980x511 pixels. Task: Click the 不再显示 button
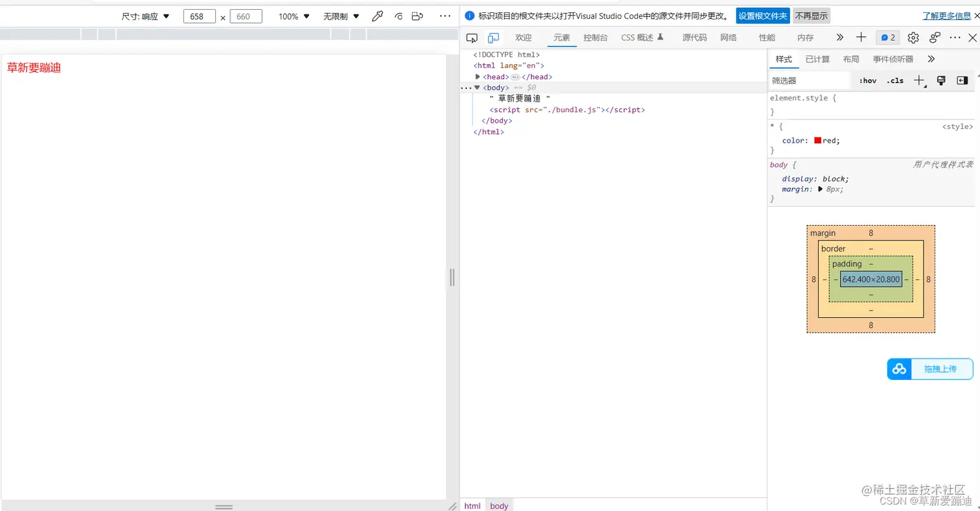pyautogui.click(x=811, y=16)
